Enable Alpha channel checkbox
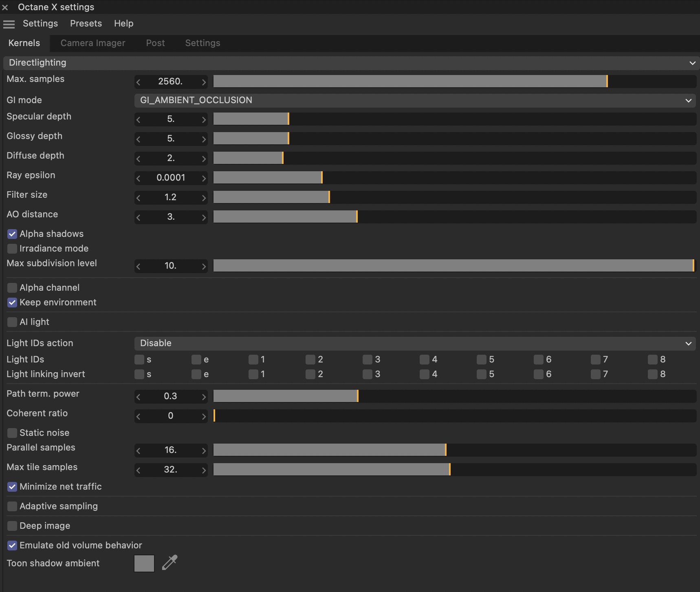The height and width of the screenshot is (592, 700). 12,288
